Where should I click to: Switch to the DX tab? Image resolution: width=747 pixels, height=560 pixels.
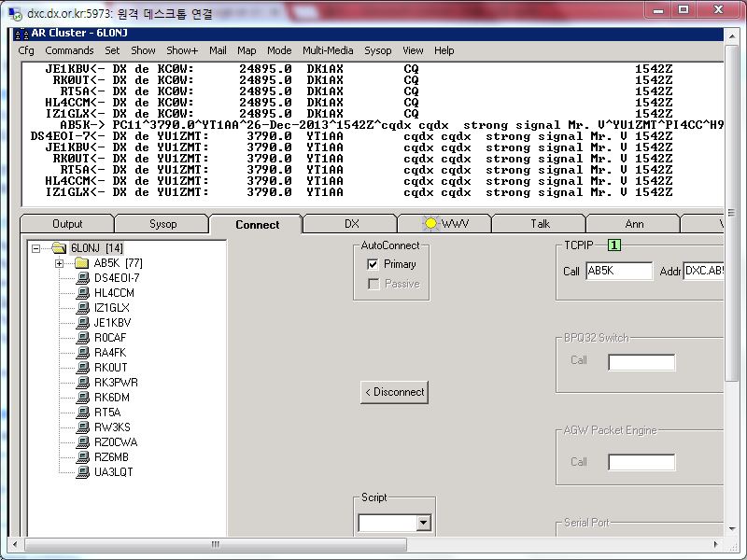point(351,224)
